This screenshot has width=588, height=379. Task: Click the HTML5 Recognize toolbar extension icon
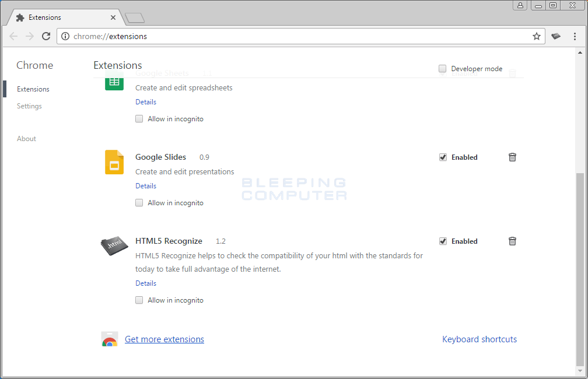tap(556, 36)
